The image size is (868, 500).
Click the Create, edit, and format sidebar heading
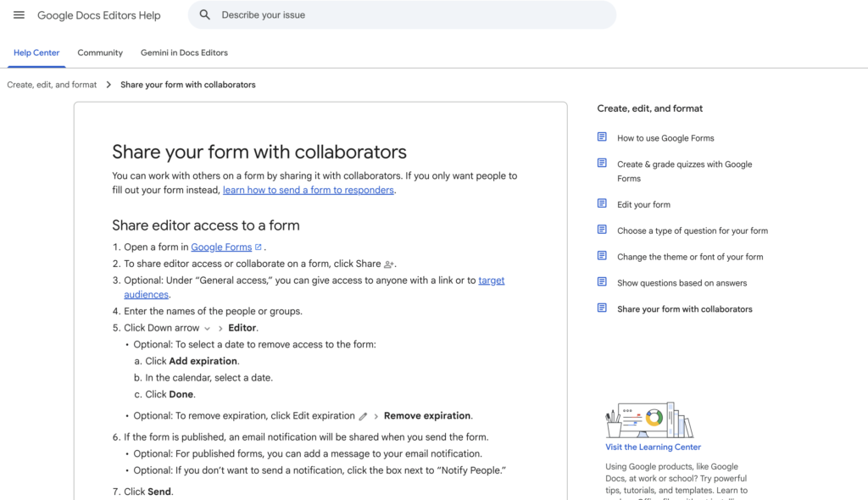[650, 108]
